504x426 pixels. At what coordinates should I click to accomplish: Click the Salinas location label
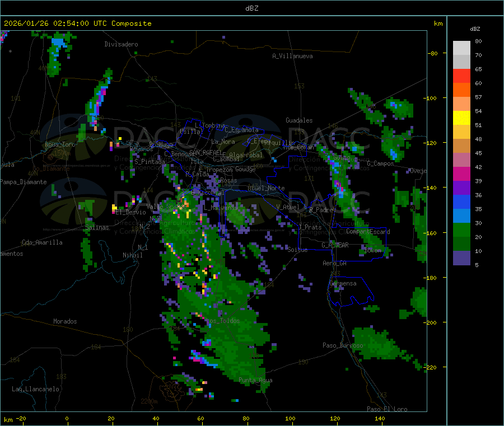click(97, 227)
